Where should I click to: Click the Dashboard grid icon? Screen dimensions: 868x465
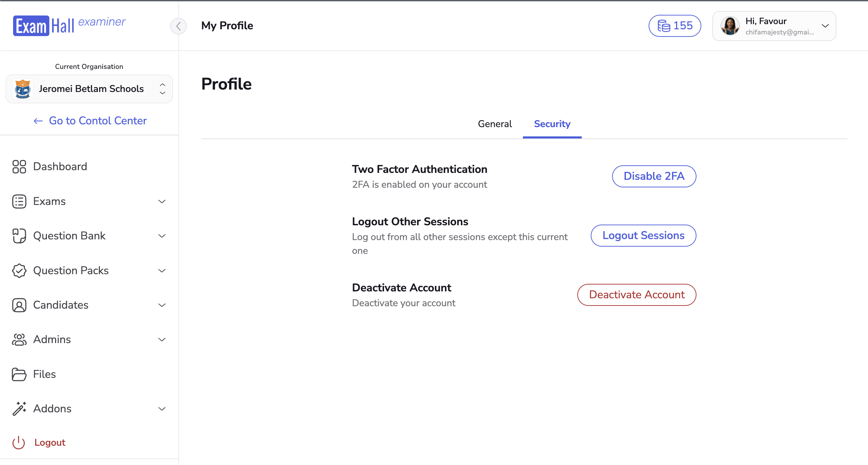click(19, 167)
